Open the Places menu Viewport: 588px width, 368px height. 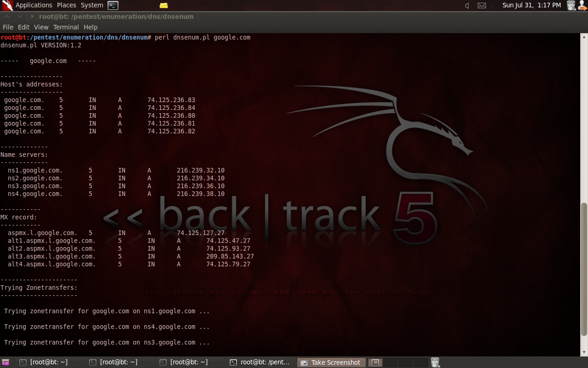point(66,5)
